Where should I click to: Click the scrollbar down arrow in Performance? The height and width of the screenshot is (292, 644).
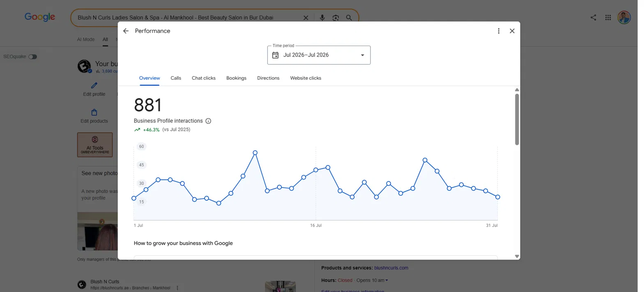point(517,256)
